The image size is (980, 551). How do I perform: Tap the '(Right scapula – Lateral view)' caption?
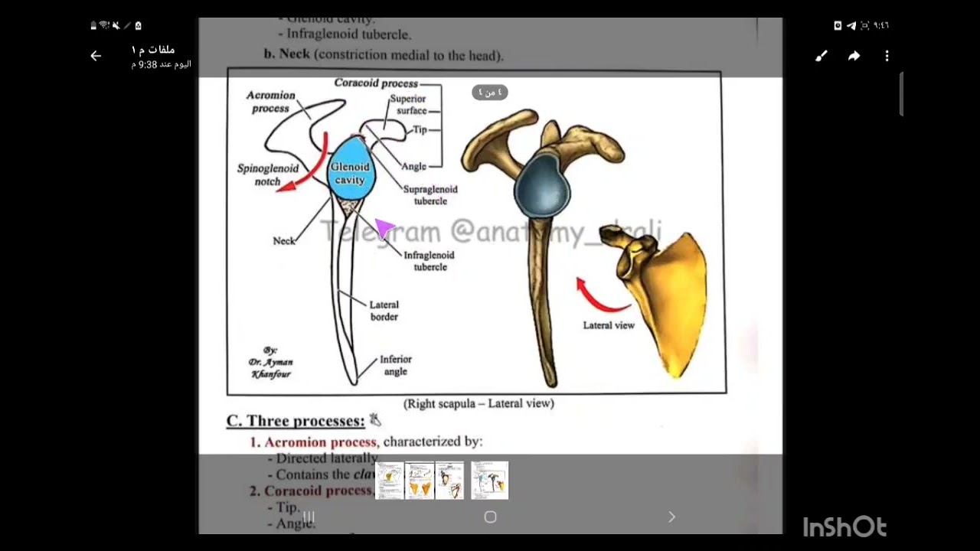[479, 403]
